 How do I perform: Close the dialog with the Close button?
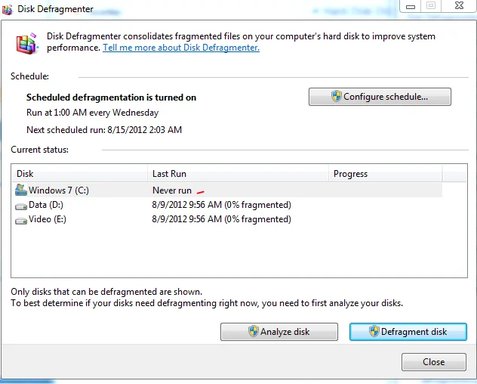click(x=434, y=362)
